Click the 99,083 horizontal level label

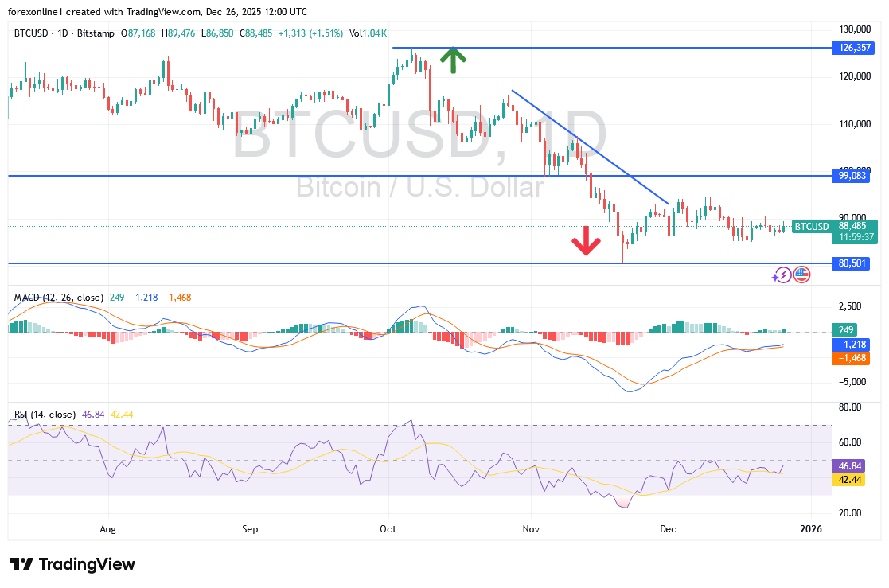tap(851, 177)
